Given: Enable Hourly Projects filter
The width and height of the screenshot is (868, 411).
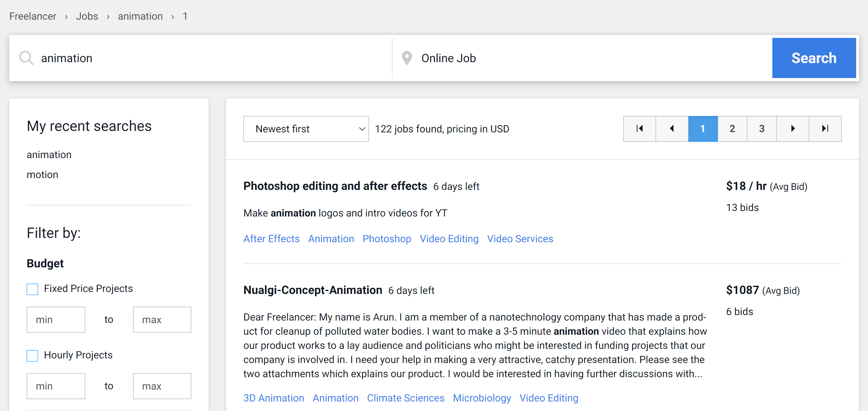Looking at the screenshot, I should (x=32, y=356).
